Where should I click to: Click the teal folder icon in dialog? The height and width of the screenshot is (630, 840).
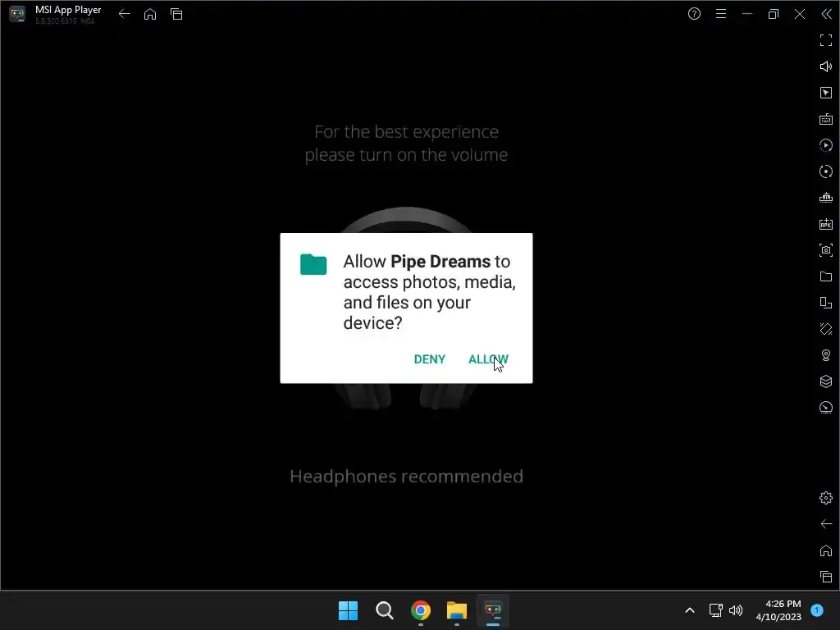313,264
